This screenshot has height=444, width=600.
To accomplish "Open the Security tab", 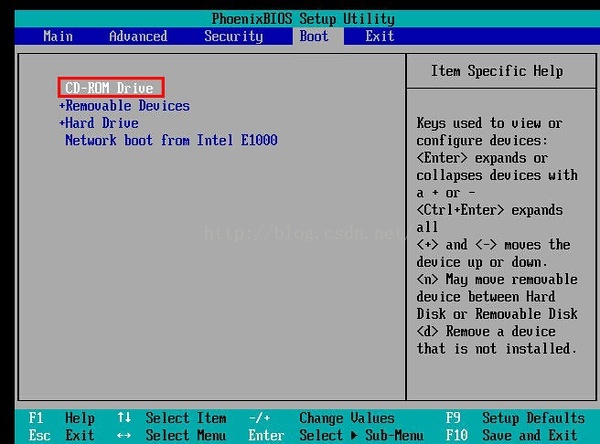I will (233, 36).
